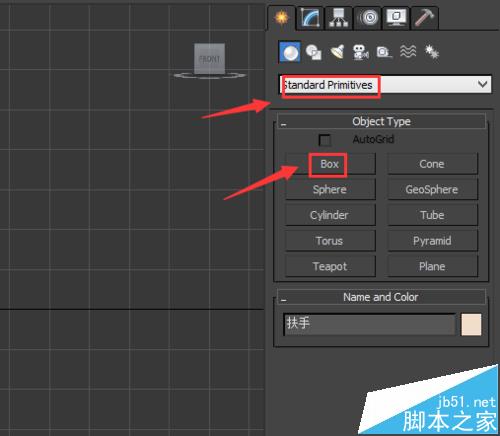Click the FRONT ViewCube face

tap(210, 59)
